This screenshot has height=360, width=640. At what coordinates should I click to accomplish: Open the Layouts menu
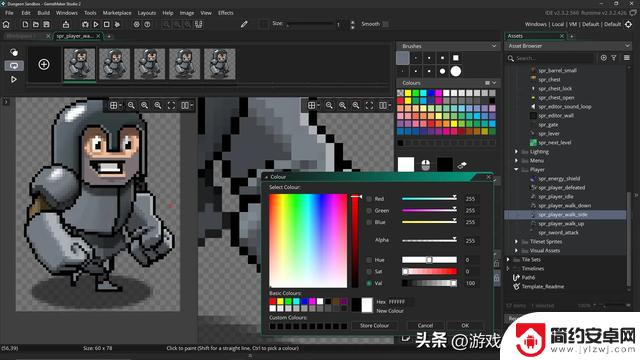147,13
